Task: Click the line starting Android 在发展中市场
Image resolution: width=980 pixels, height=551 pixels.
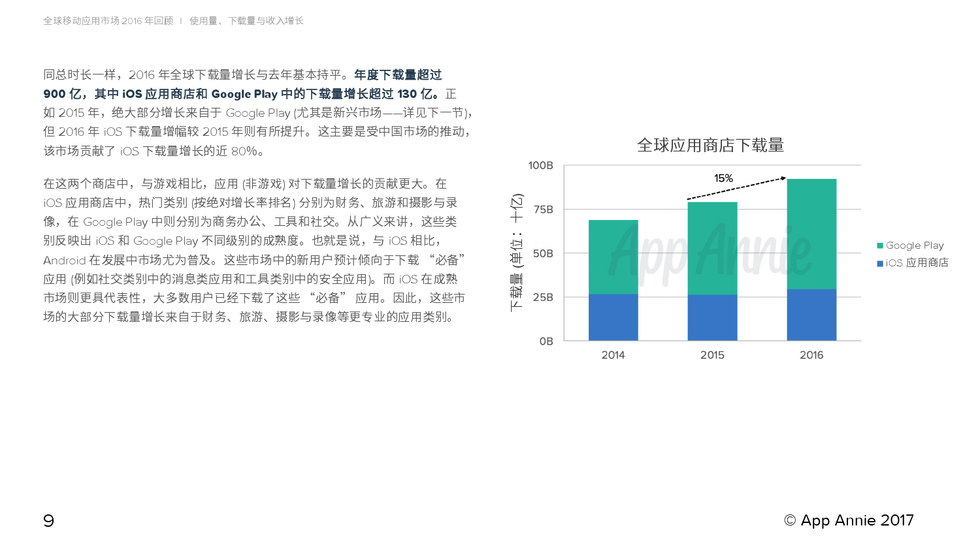Action: point(254,260)
